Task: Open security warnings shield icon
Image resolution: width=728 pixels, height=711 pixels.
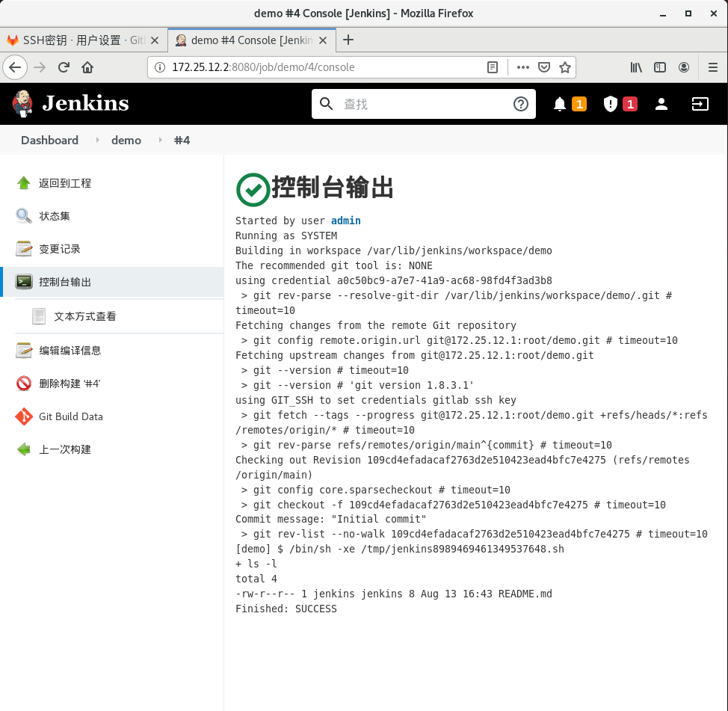Action: [x=610, y=104]
